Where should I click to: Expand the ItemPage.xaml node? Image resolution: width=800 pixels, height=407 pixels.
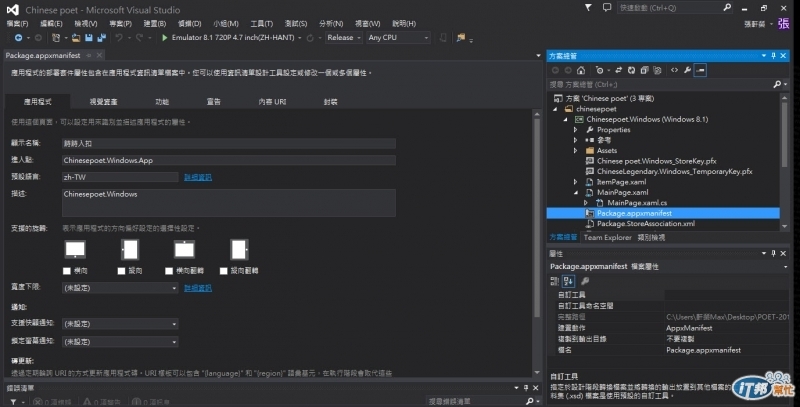pos(576,182)
